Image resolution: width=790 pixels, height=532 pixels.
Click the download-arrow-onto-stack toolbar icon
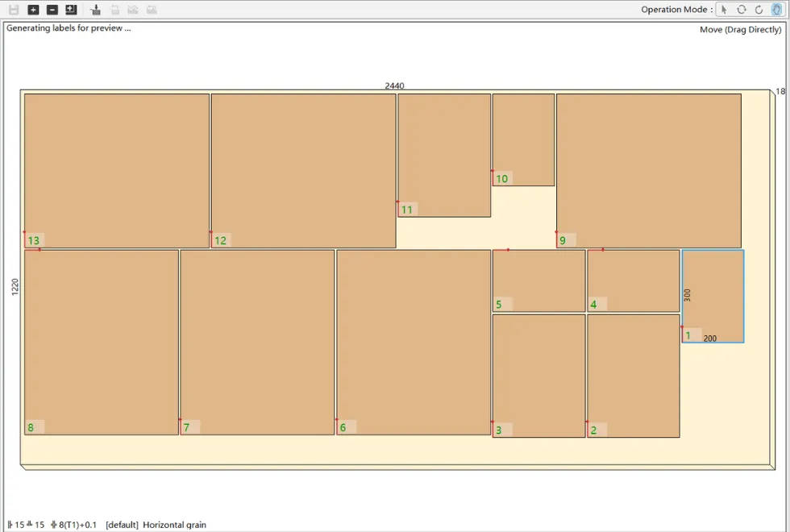(x=95, y=10)
